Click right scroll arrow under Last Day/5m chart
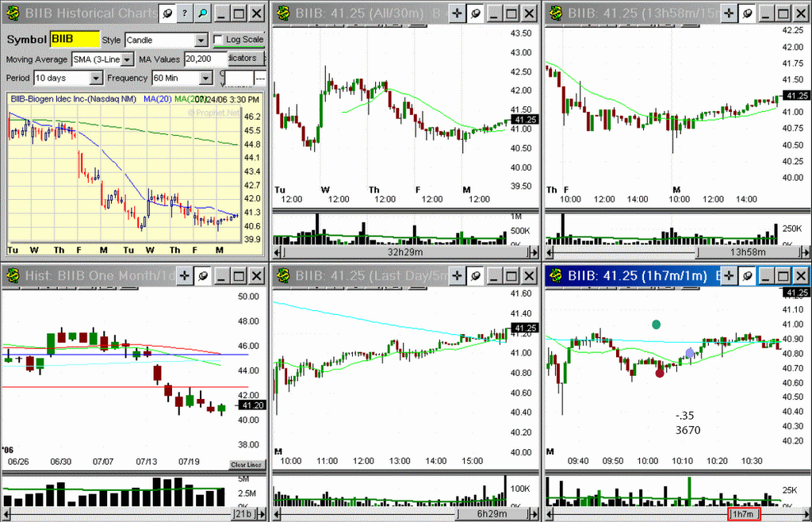Viewport: 812px width, 522px height. (x=534, y=514)
